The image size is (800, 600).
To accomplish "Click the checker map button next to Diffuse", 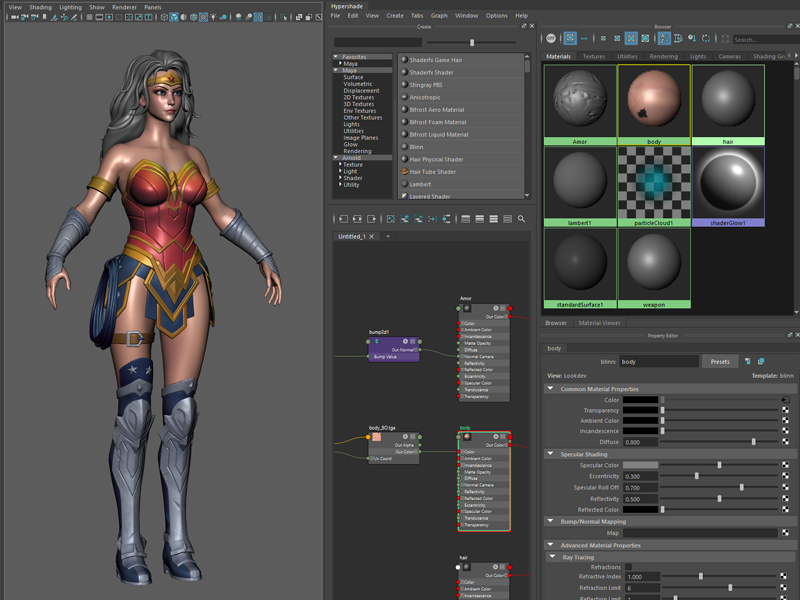I will [785, 441].
